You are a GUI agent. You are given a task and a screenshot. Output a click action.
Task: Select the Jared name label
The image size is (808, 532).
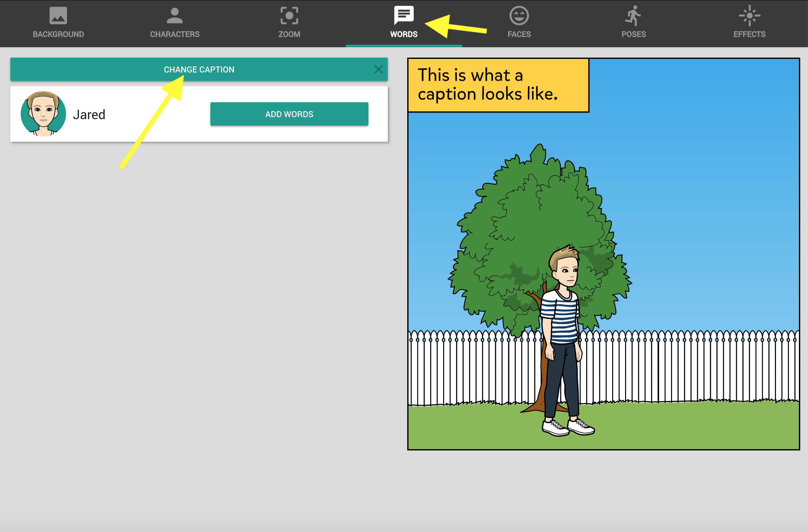[x=89, y=115]
